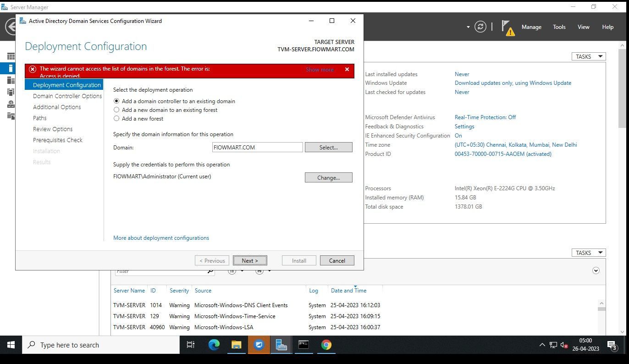Click the Next button in the wizard
The image size is (629, 364).
pos(250,260)
